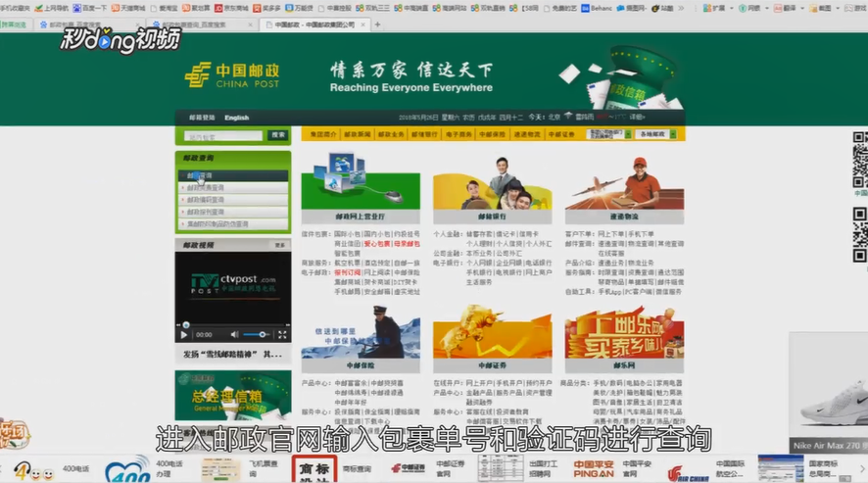Viewport: 868px width, 483px height.
Task: Click the 国家商标总局 ad thumbnail
Action: click(x=781, y=468)
